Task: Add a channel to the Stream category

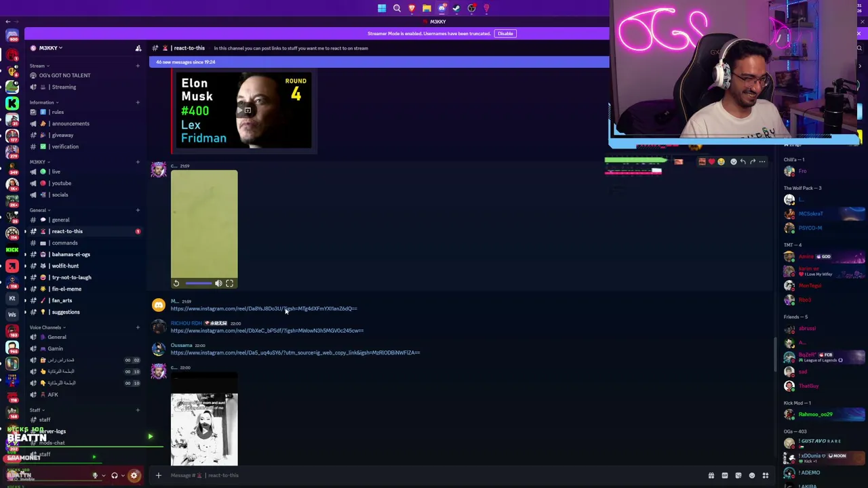Action: [x=138, y=66]
